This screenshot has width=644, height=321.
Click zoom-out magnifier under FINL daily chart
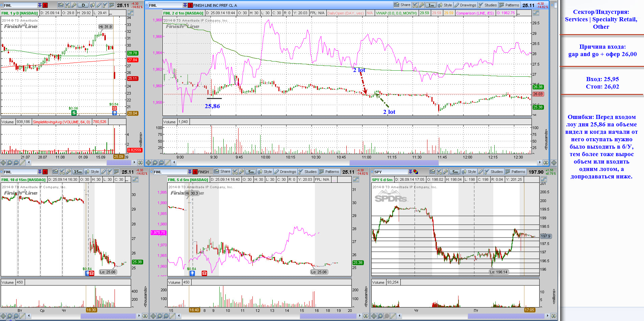click(16, 163)
